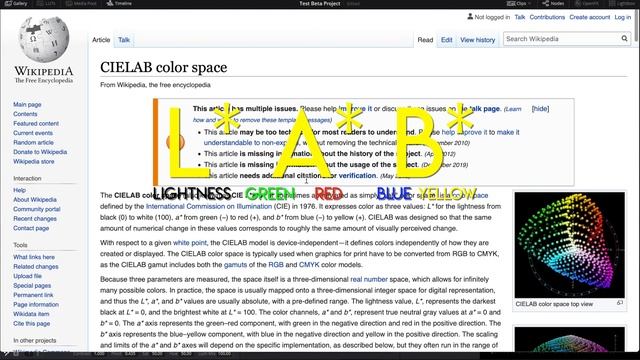Screen dimensions: 640x360
Task: Click the Log in link
Action: tap(622, 17)
